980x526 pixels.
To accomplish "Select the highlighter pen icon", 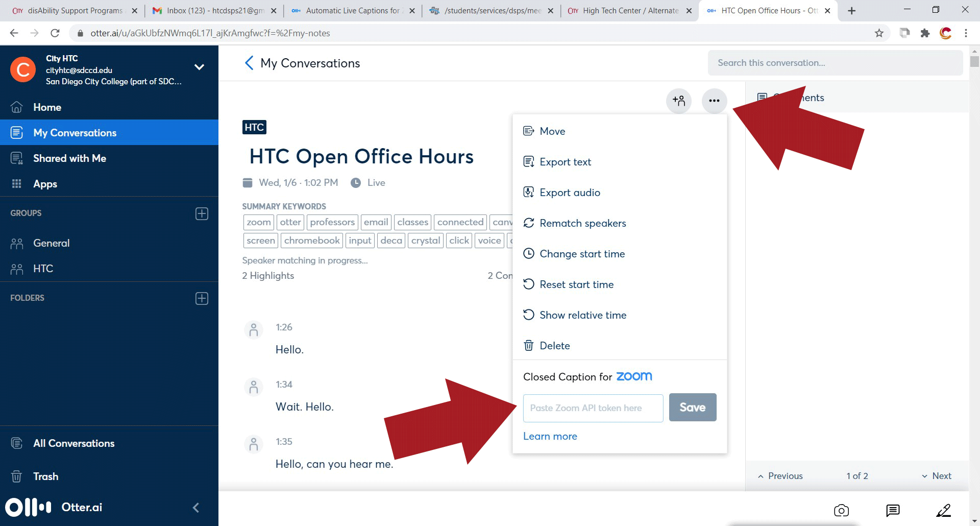I will [x=943, y=510].
